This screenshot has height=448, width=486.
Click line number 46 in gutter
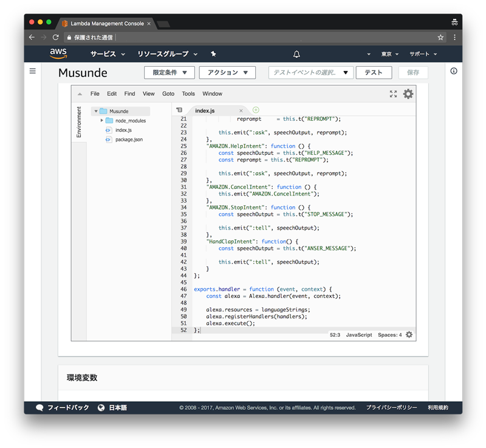point(183,290)
